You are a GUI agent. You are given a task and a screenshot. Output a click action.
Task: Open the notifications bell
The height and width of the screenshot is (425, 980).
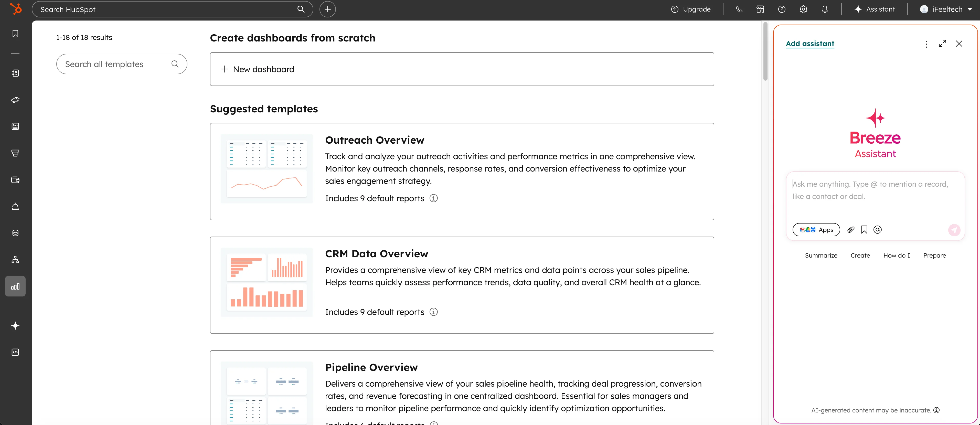coord(824,9)
